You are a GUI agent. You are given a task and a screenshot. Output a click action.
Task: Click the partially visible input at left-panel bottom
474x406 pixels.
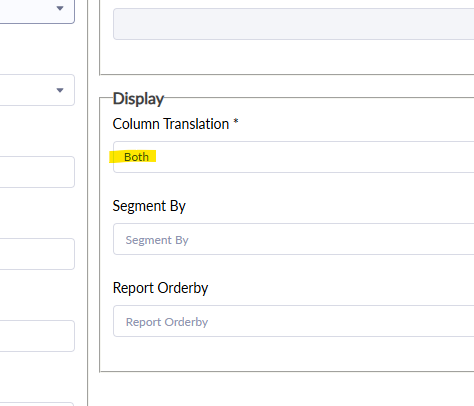37,404
